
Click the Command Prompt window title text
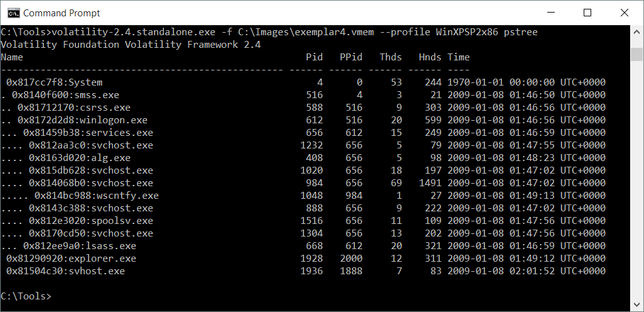tap(62, 13)
